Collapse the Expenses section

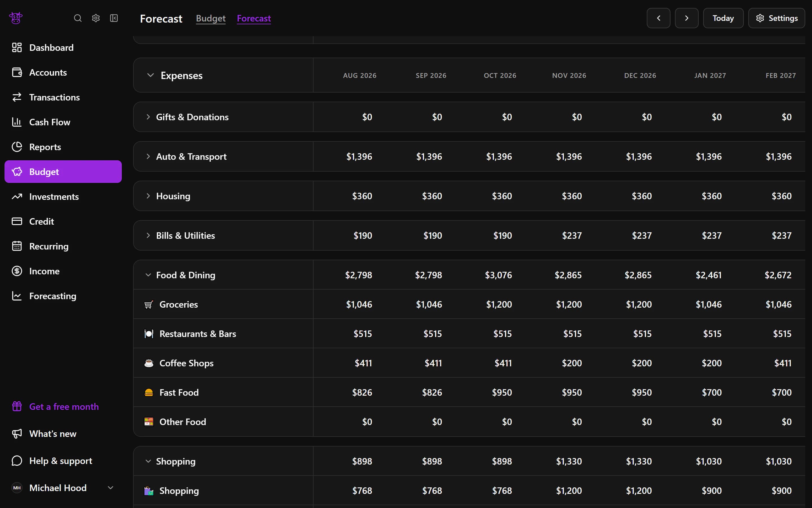(x=150, y=75)
